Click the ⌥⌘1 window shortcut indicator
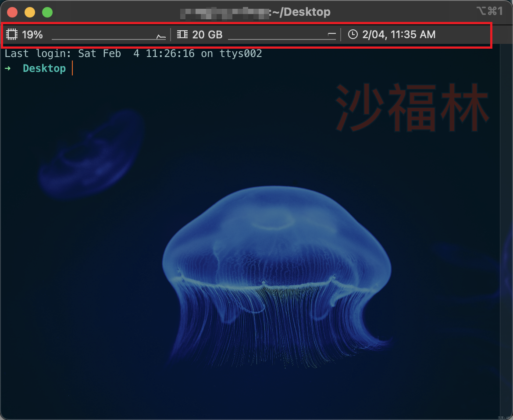The width and height of the screenshot is (513, 420). tap(489, 11)
